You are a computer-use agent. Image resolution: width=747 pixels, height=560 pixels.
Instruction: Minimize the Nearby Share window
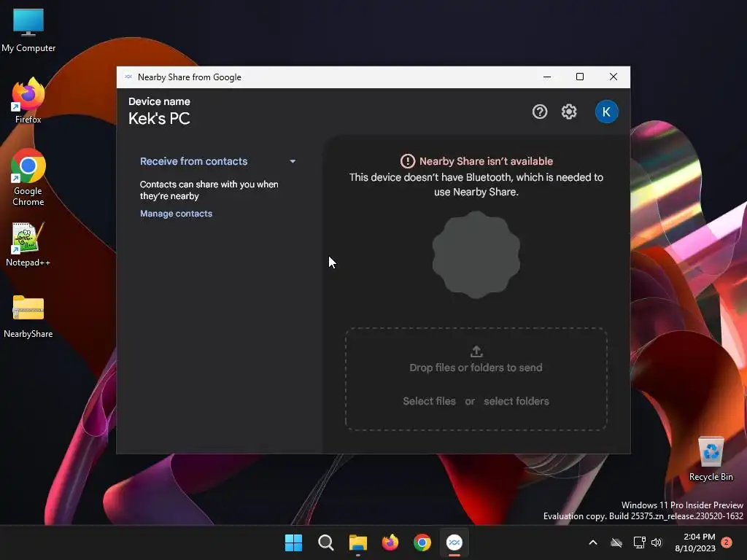[x=547, y=77]
